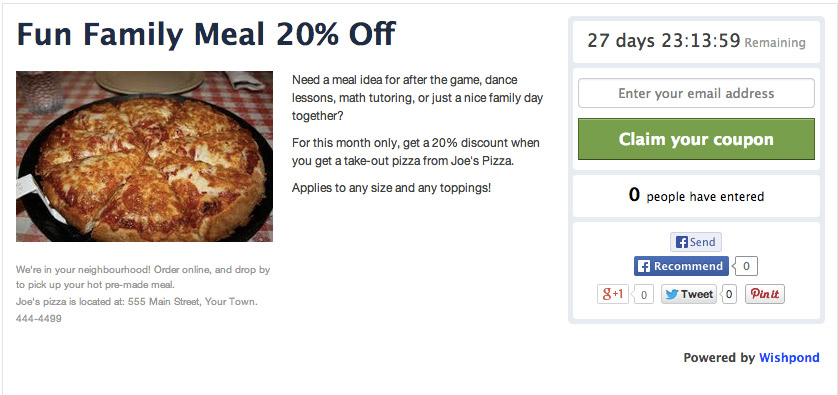Click the Google +1 button
838x395 pixels.
click(612, 294)
